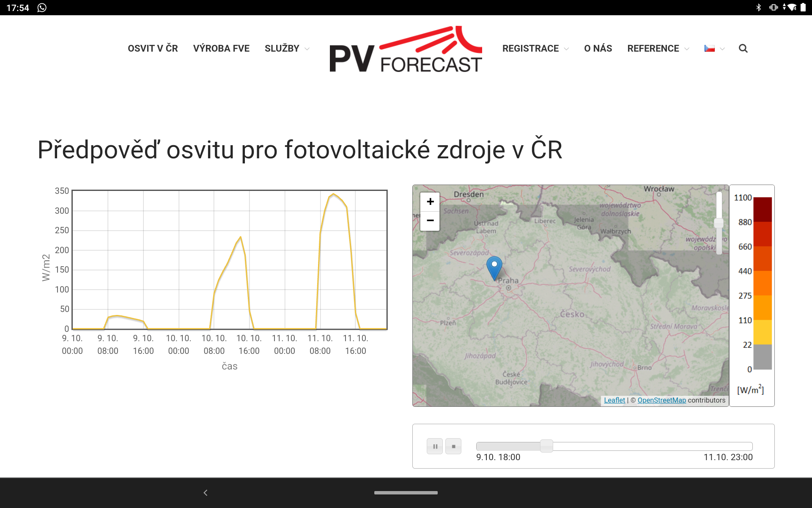Tap the Android back arrow
The image size is (812, 508).
coord(206,492)
